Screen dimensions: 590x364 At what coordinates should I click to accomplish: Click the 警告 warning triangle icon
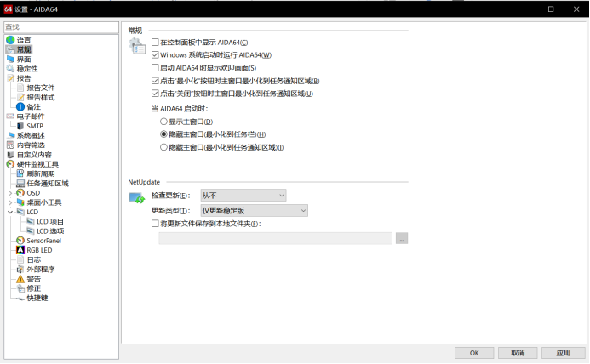pos(20,279)
